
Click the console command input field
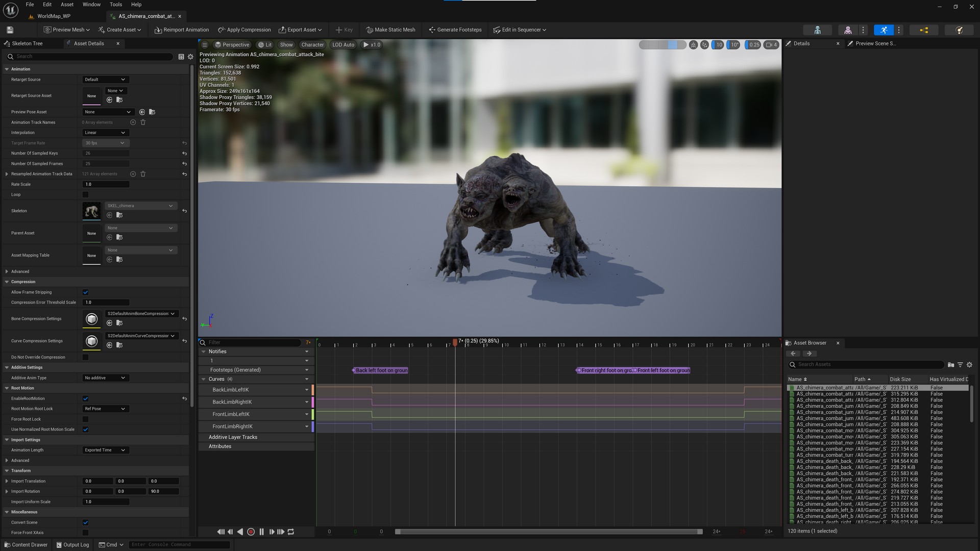tap(179, 545)
